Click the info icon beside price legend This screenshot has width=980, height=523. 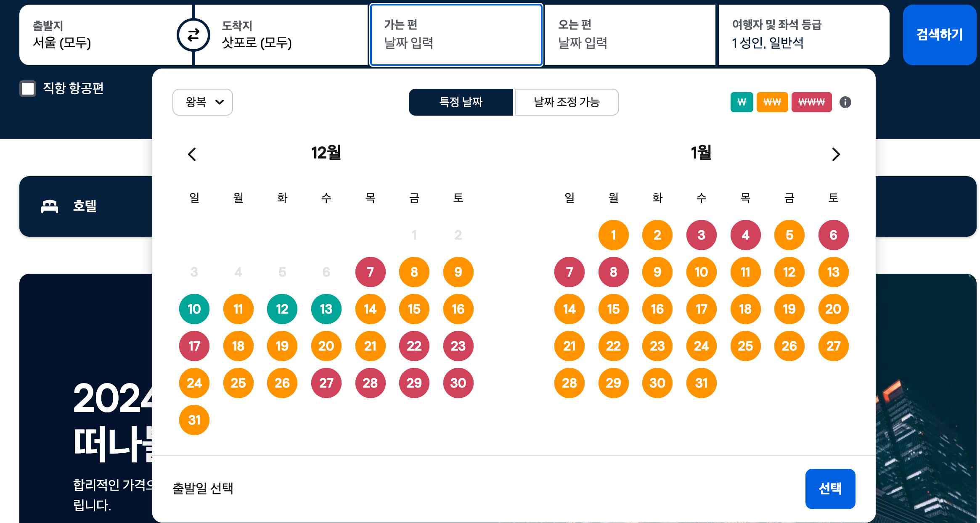point(845,102)
